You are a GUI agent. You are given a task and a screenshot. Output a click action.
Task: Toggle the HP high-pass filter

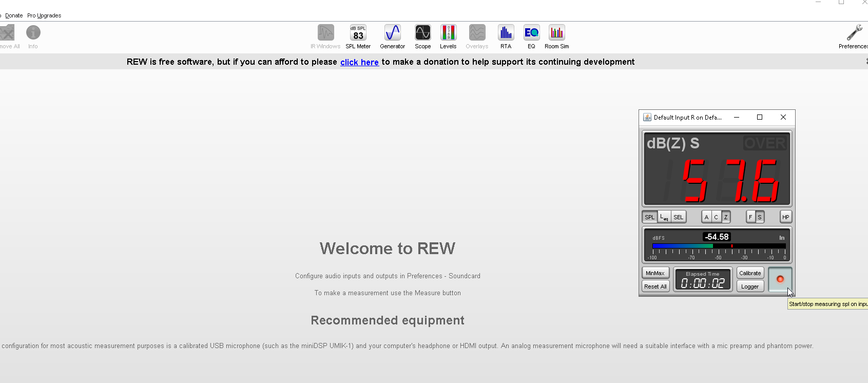click(x=785, y=217)
